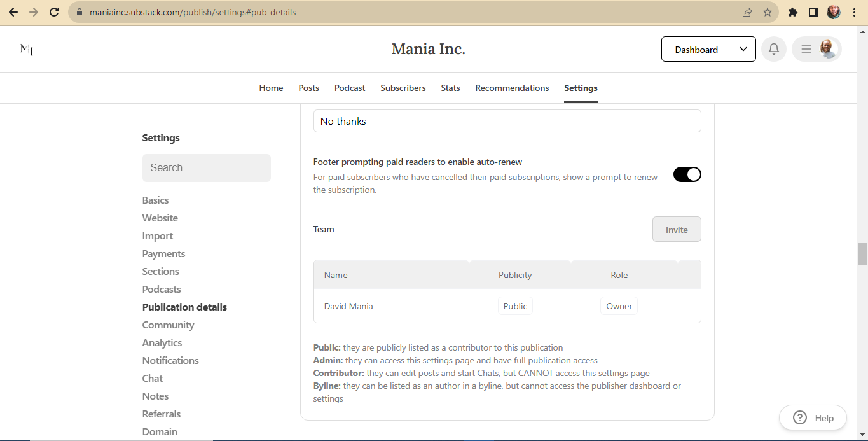Reload the page with the refresh icon
868x441 pixels.
(54, 12)
